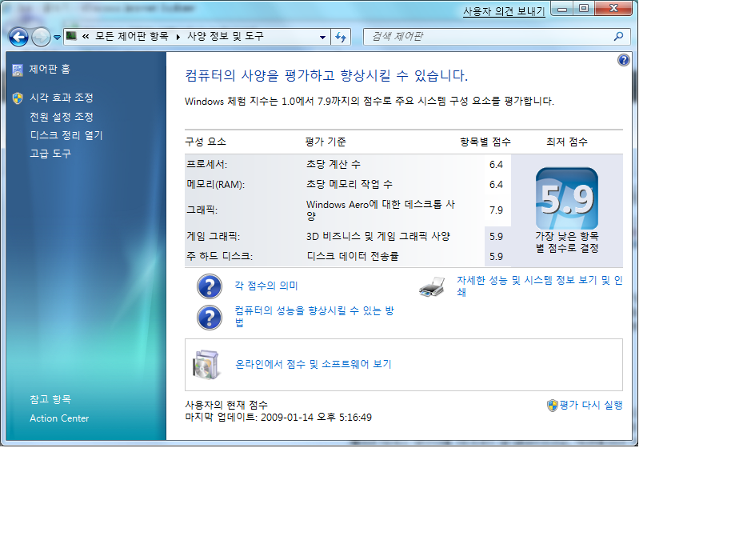Maximize the window

tap(584, 9)
